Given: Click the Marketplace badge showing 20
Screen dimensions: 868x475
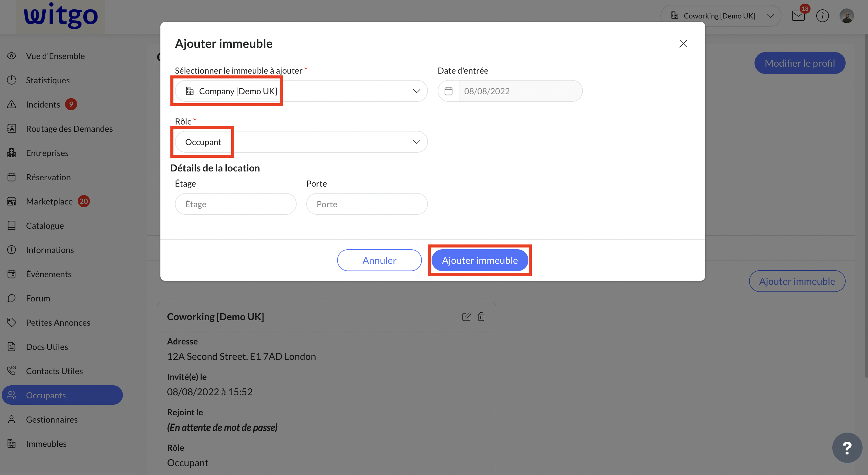Looking at the screenshot, I should 84,201.
